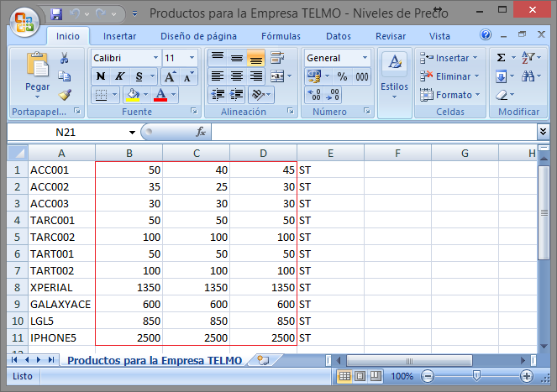Apply percent style format

tap(342, 76)
